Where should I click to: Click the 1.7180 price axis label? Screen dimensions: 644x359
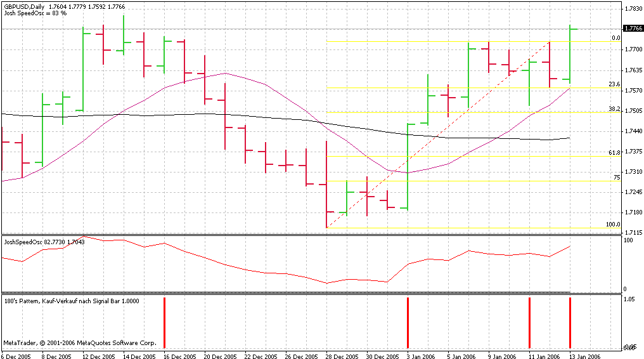point(633,212)
